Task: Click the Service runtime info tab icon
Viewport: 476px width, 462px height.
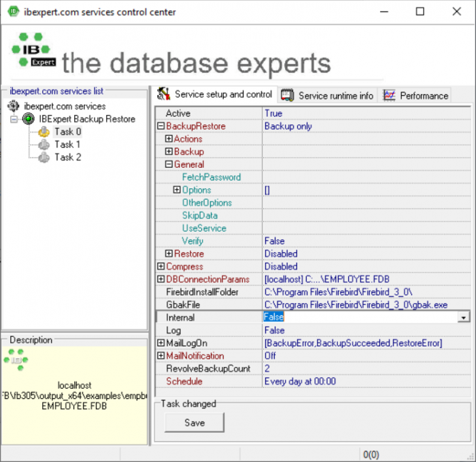Action: [288, 95]
